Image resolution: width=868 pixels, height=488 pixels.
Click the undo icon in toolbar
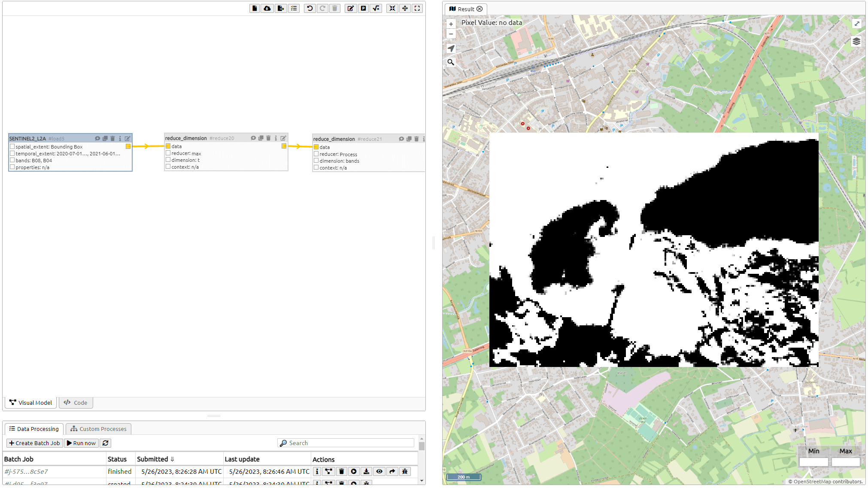pyautogui.click(x=310, y=8)
